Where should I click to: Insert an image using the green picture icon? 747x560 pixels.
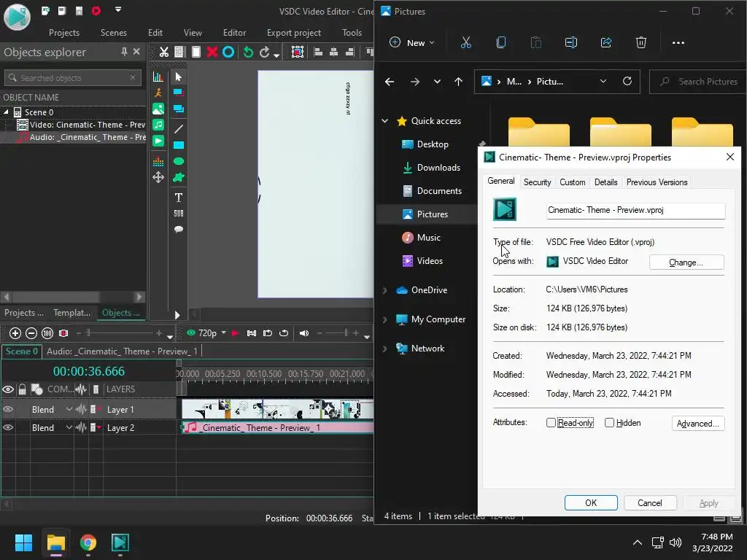158,109
